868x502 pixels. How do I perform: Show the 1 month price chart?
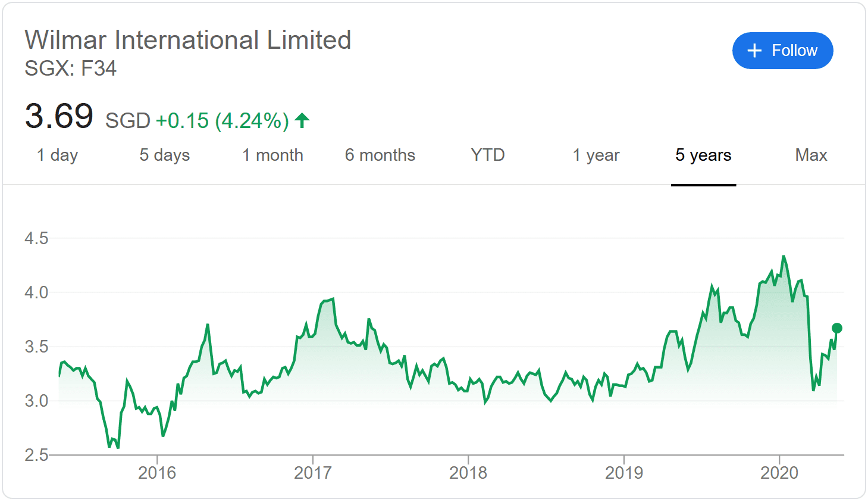click(x=272, y=155)
